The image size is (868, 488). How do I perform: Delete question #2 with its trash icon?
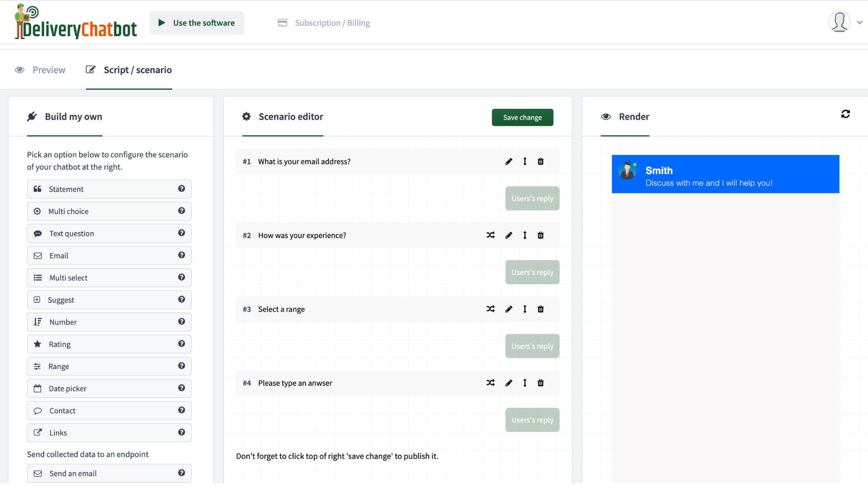[541, 235]
